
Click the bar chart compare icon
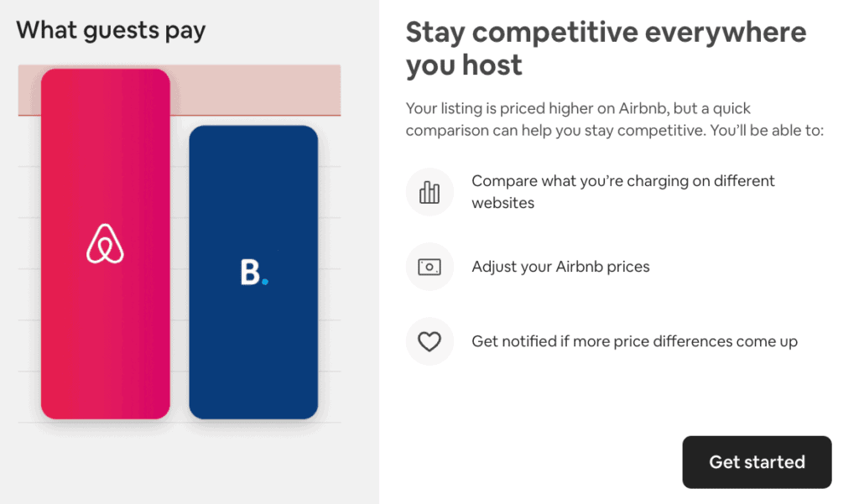click(x=429, y=192)
